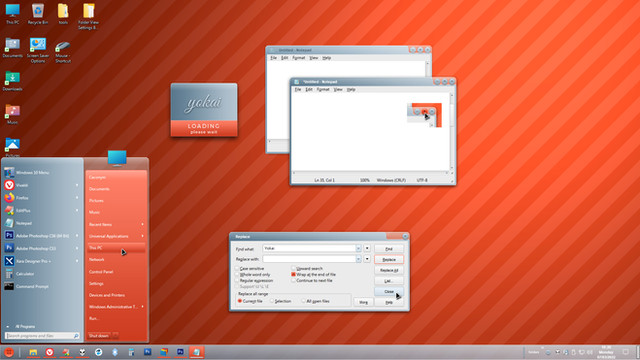
Task: Click the Find what text field
Action: (309, 249)
